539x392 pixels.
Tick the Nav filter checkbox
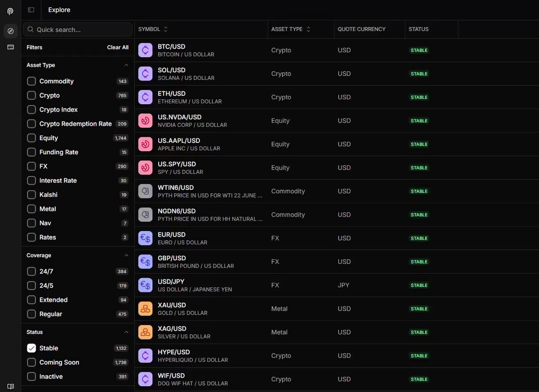[31, 223]
